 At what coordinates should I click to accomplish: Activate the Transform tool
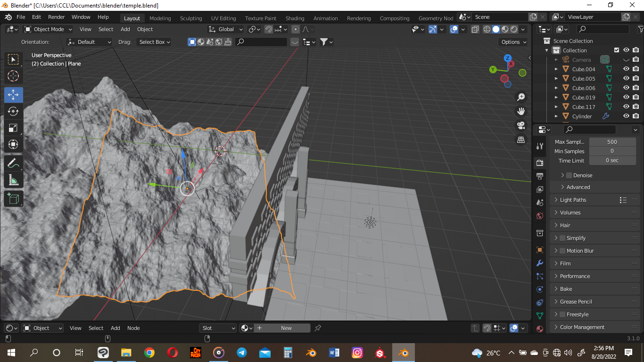[x=14, y=144]
